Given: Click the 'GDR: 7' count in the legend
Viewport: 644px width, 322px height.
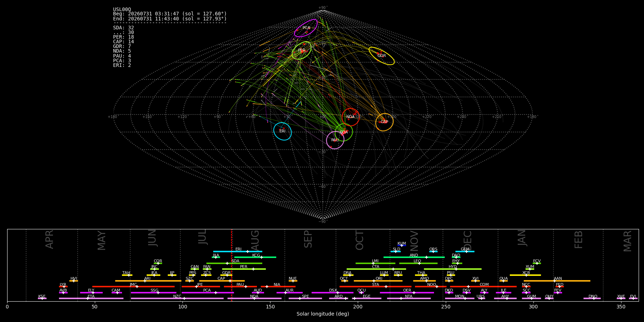Looking at the screenshot, I should [x=122, y=46].
